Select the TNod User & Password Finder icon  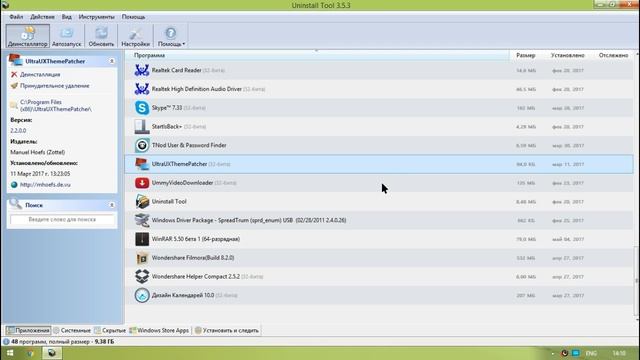coord(142,145)
